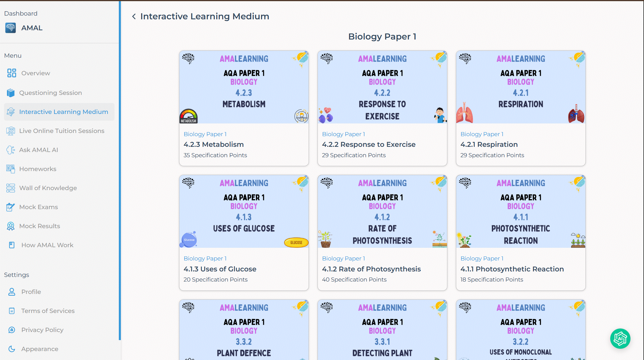Open the 4.2.2 Response to Exercise thumbnail

tap(382, 87)
